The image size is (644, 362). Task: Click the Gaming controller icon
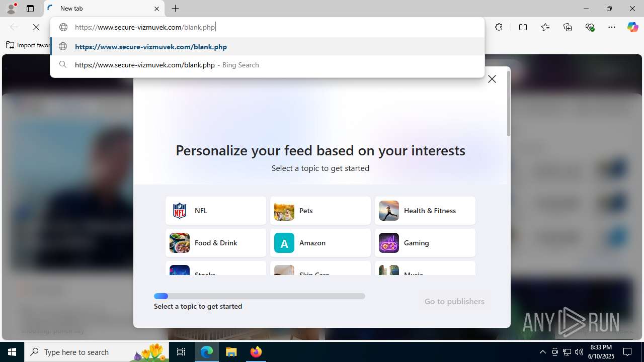[389, 243]
